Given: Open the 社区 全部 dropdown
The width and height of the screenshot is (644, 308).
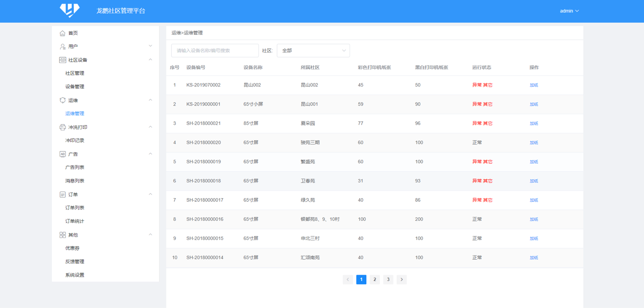Looking at the screenshot, I should click(313, 50).
